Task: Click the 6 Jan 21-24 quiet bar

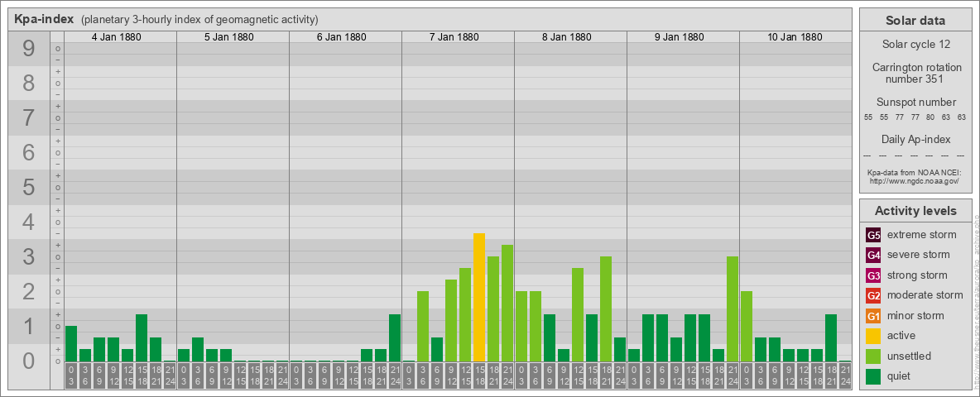Action: (395, 337)
